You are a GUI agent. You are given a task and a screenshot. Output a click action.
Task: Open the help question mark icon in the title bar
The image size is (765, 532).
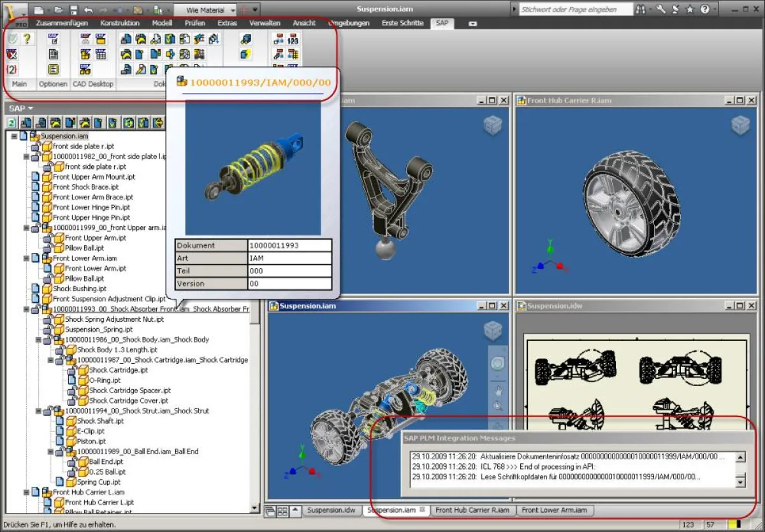[x=706, y=9]
